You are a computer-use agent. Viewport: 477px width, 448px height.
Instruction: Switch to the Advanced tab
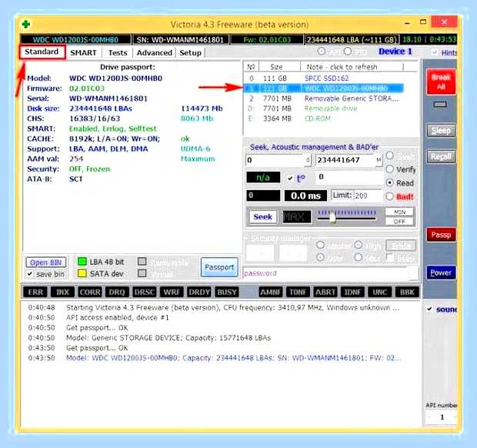tap(154, 52)
